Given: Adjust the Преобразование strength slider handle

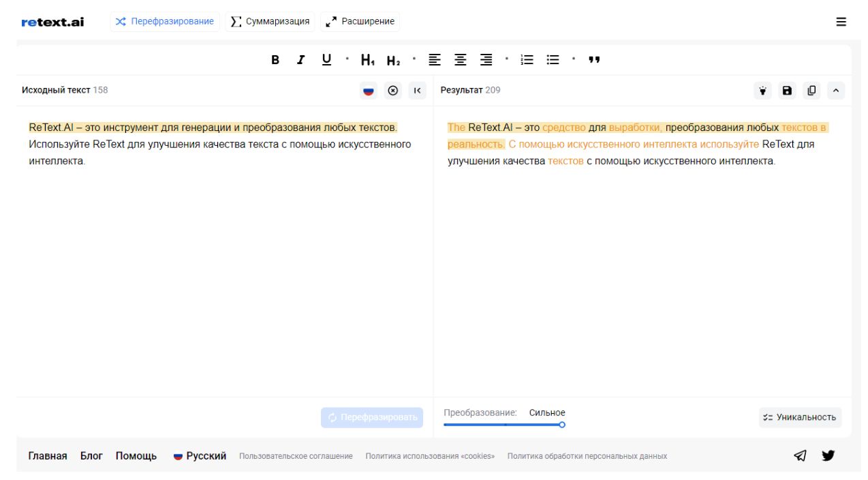Looking at the screenshot, I should pyautogui.click(x=562, y=425).
